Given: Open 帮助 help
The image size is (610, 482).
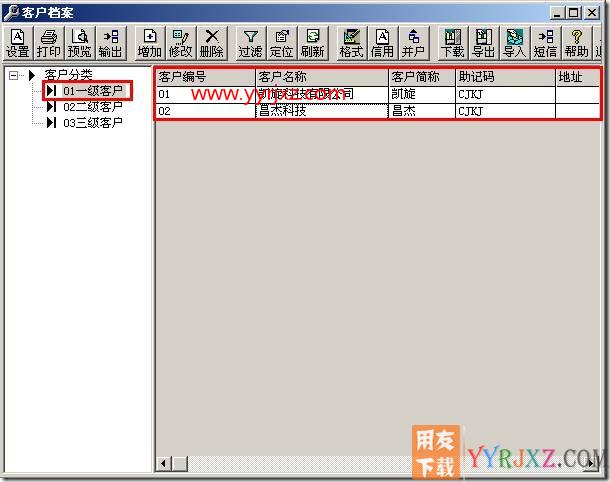Looking at the screenshot, I should [x=577, y=44].
